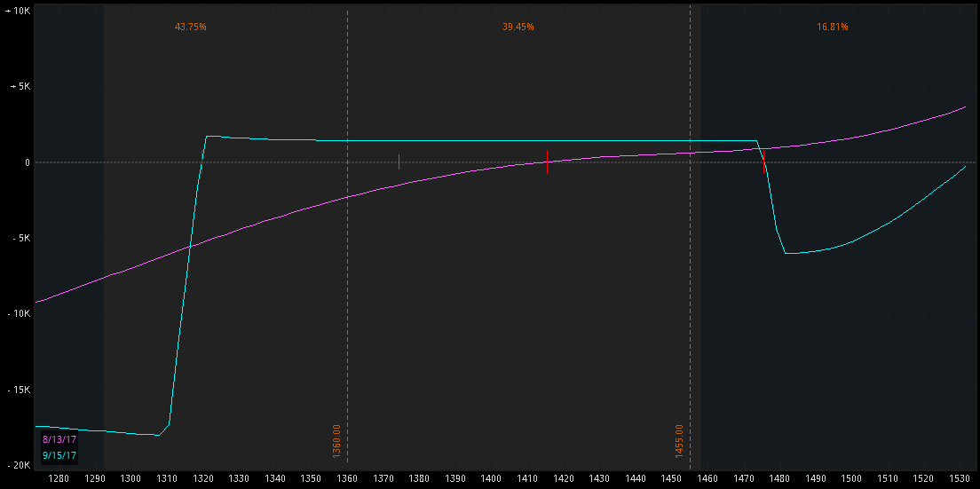Click the -10K axis label
Screen dimensions: 980x489
[x=17, y=313]
